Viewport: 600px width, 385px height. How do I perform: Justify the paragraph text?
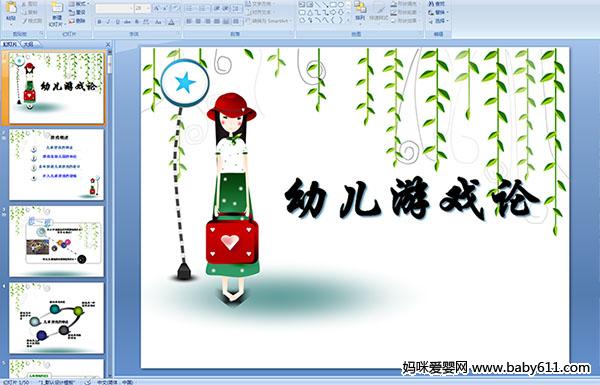pyautogui.click(x=217, y=21)
